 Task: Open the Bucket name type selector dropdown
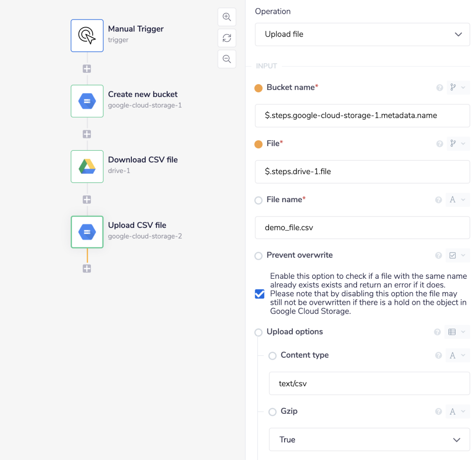[x=458, y=88]
